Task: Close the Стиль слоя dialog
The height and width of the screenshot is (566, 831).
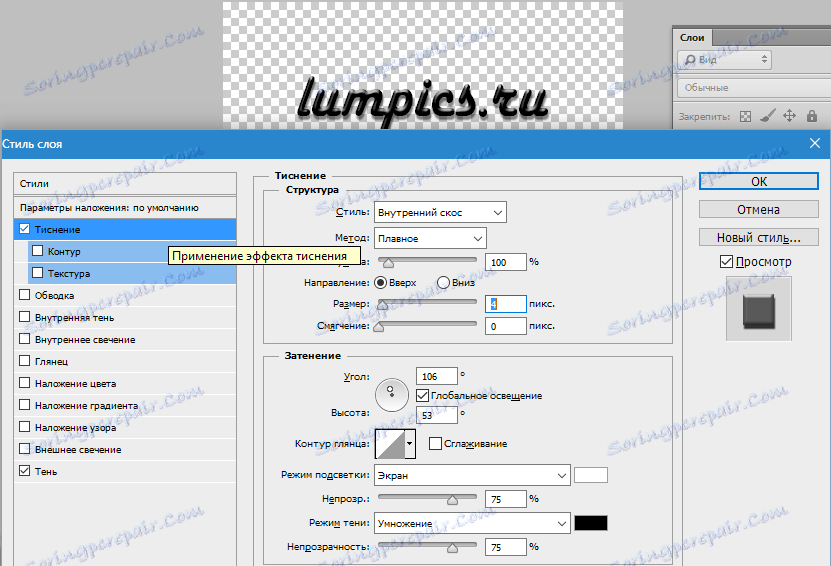Action: point(815,143)
